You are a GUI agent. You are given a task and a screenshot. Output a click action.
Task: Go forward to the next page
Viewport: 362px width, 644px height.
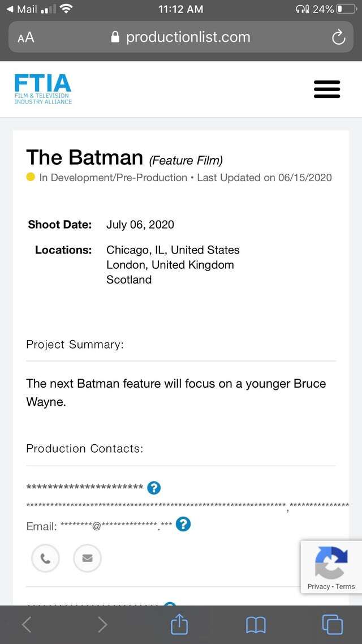[x=102, y=624]
